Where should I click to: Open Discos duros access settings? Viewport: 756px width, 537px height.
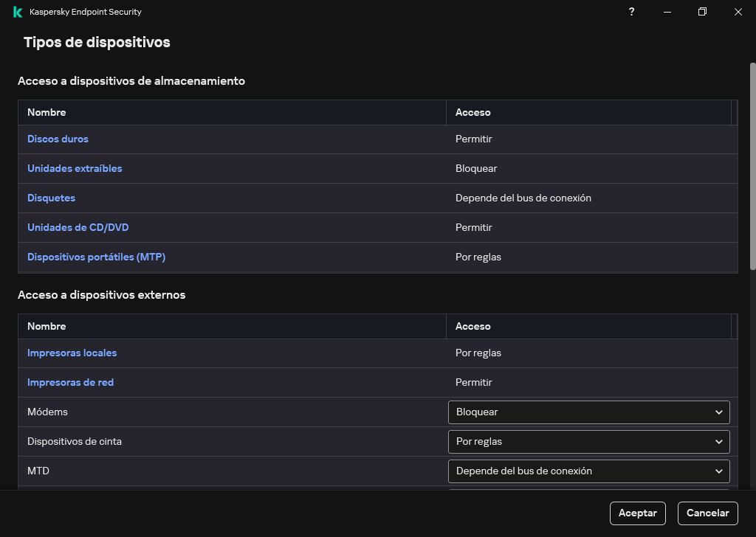coord(58,139)
